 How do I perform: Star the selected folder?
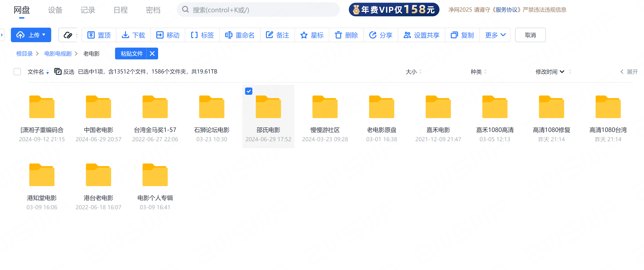click(x=312, y=35)
